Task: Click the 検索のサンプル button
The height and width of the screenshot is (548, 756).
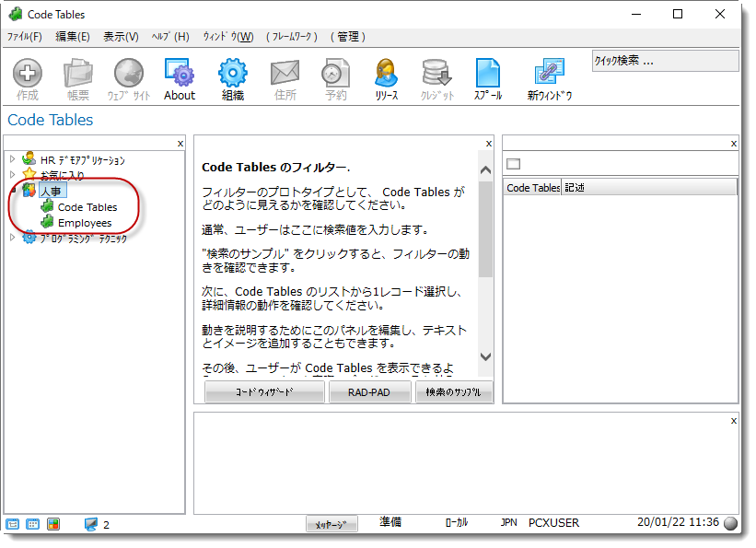Action: pos(454,391)
